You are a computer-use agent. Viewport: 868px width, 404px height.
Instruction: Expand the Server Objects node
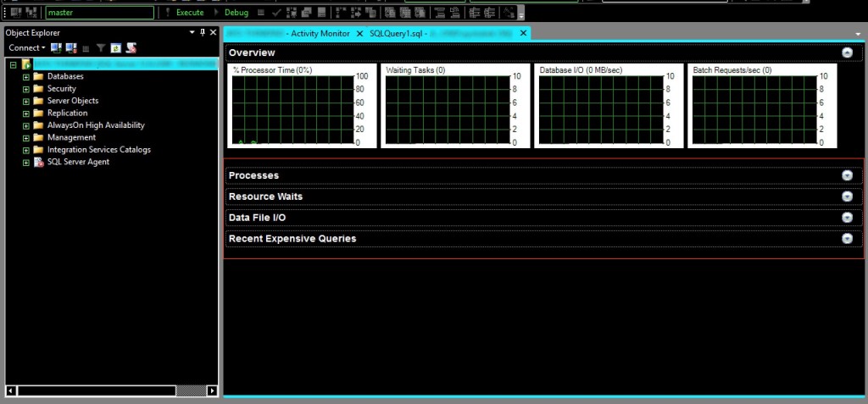[25, 101]
